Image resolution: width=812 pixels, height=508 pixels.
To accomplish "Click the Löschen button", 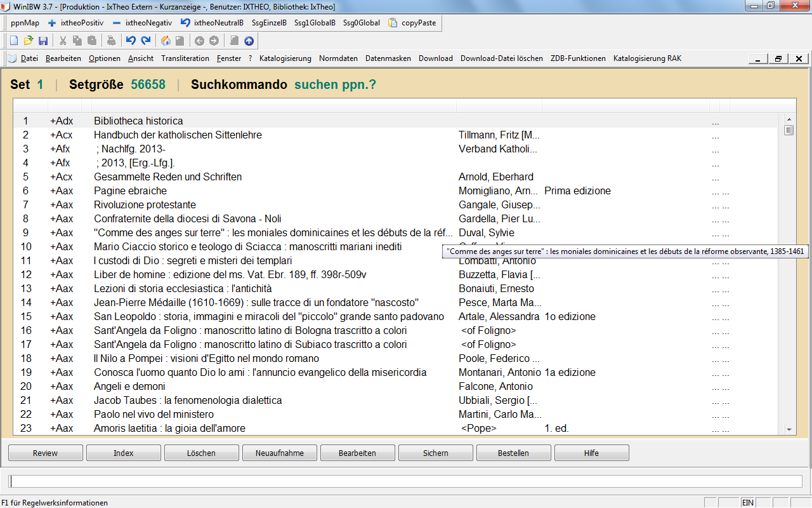I will 202,453.
